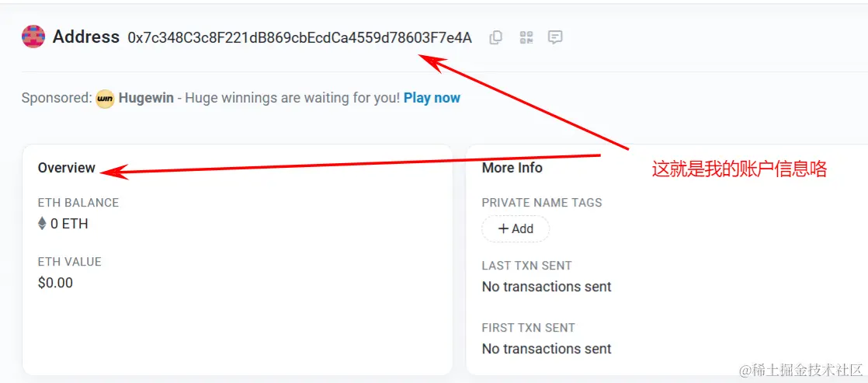Show the address QR code

526,37
